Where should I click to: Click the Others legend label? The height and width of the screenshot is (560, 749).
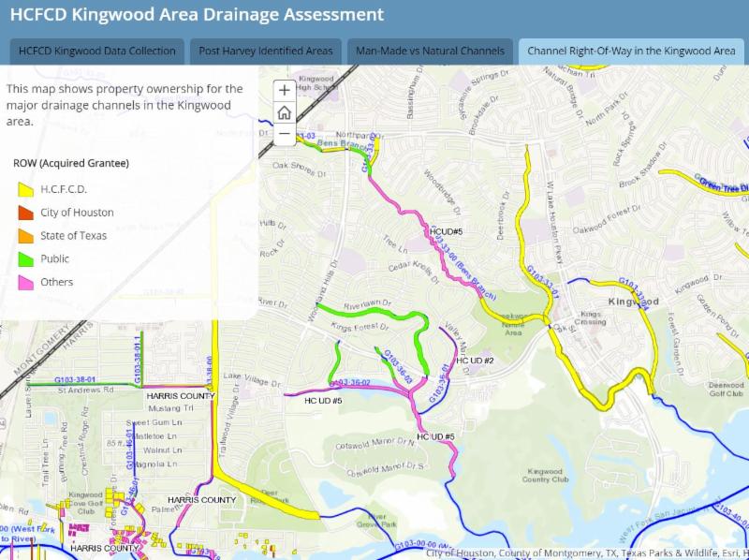[56, 282]
